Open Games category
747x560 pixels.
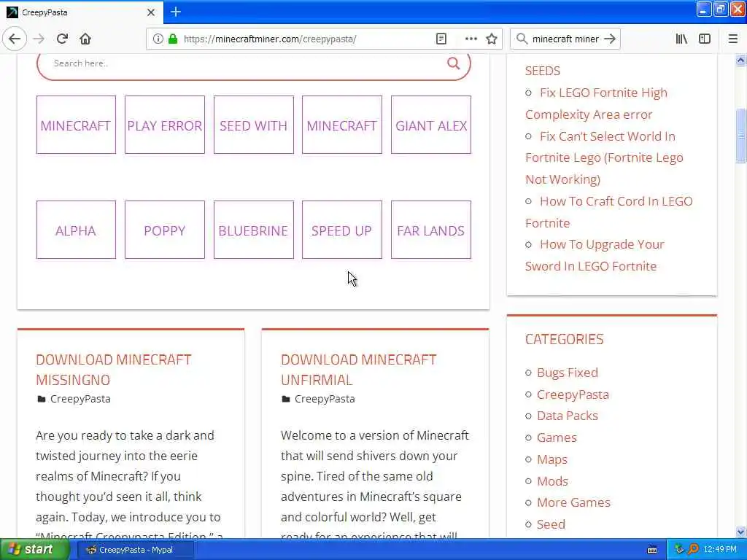[557, 437]
